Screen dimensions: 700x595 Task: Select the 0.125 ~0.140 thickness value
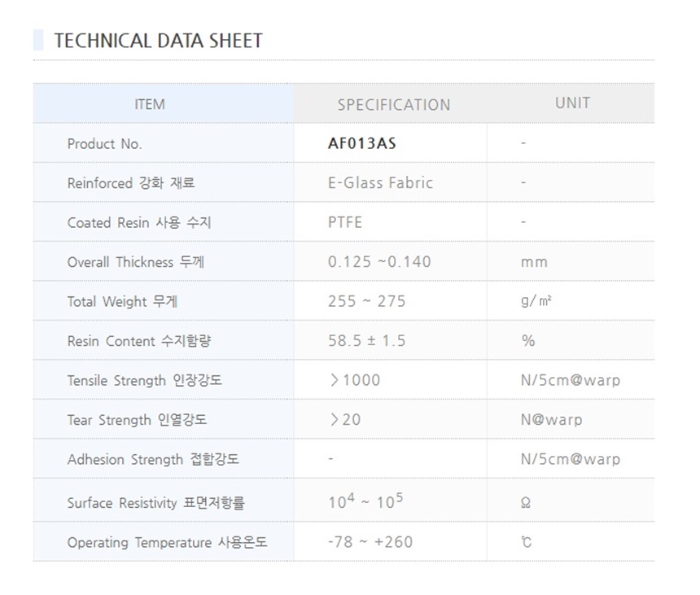click(x=379, y=262)
